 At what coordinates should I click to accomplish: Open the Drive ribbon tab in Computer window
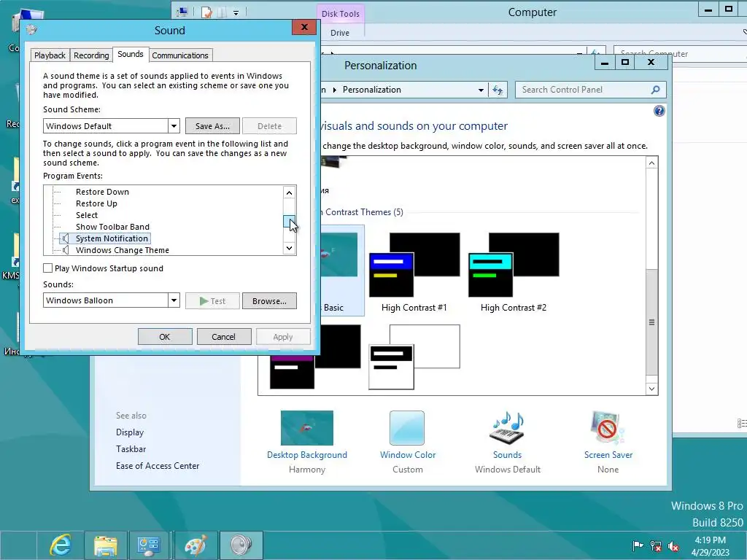340,33
